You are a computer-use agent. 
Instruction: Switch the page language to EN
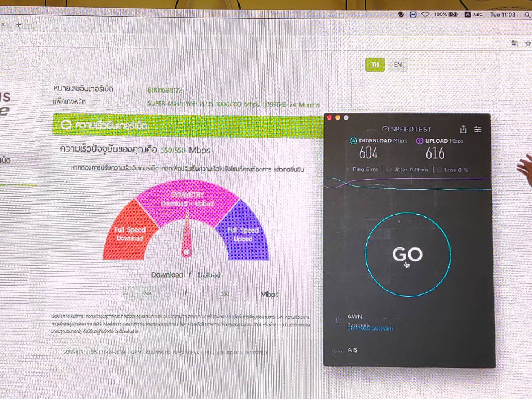[x=398, y=65]
